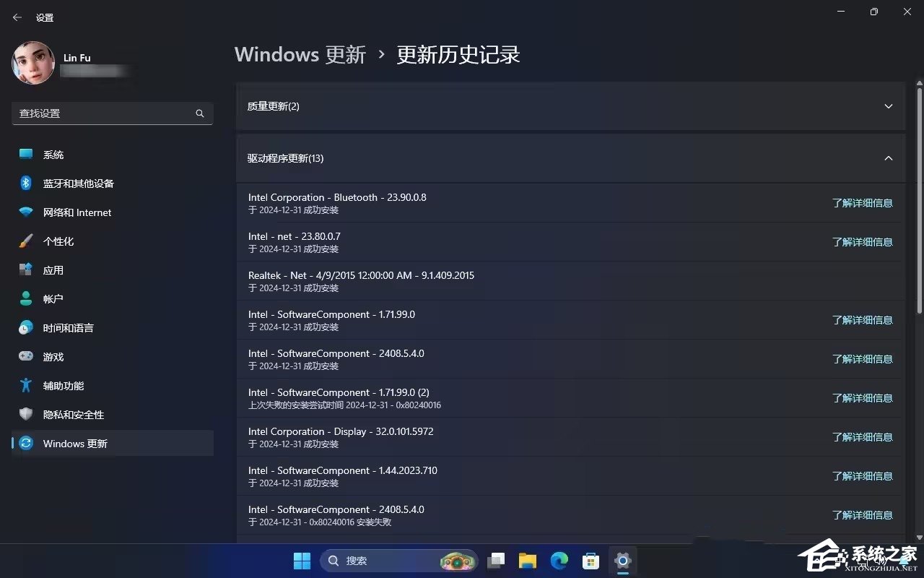The height and width of the screenshot is (578, 924).
Task: Click Intel Corporation - Bluetooth entry title
Action: 337,197
